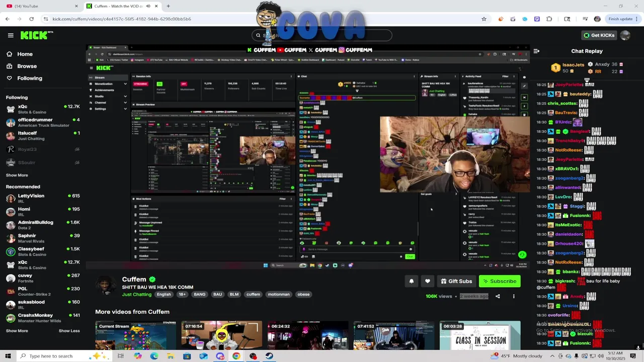Open Google Chrome from taskbar
The height and width of the screenshot is (362, 644).
pyautogui.click(x=236, y=356)
